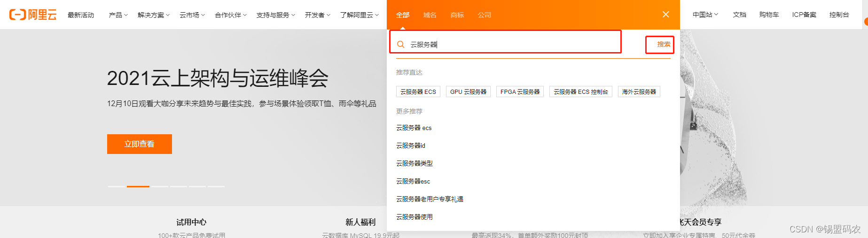Select the 全部 search tab

click(x=403, y=15)
